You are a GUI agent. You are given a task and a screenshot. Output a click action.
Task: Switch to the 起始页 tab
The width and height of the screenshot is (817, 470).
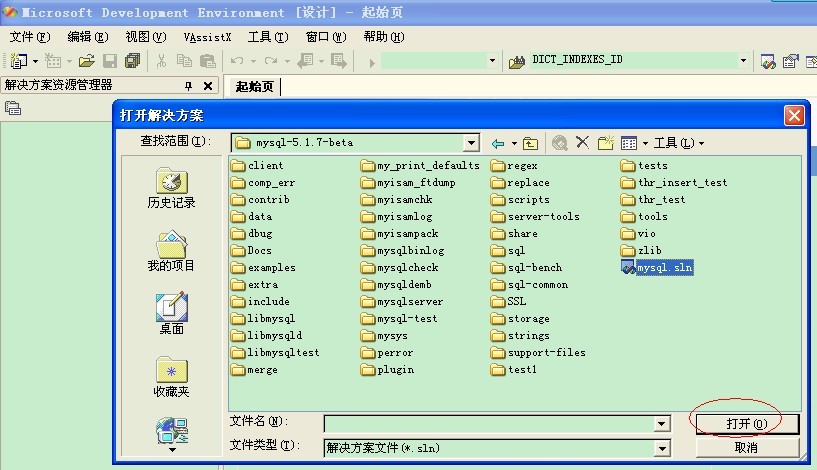pyautogui.click(x=254, y=86)
